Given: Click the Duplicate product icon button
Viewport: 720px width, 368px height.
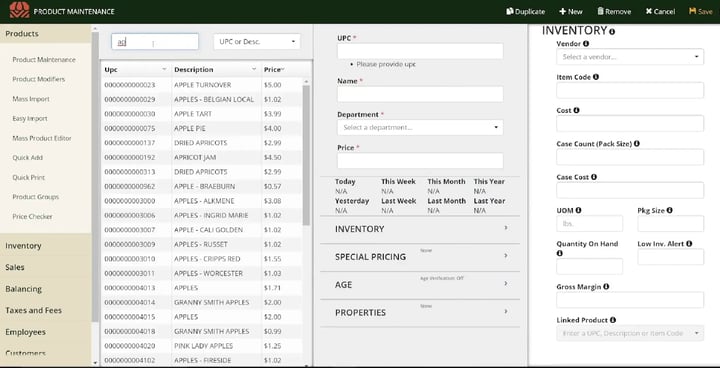Looking at the screenshot, I should click(525, 11).
